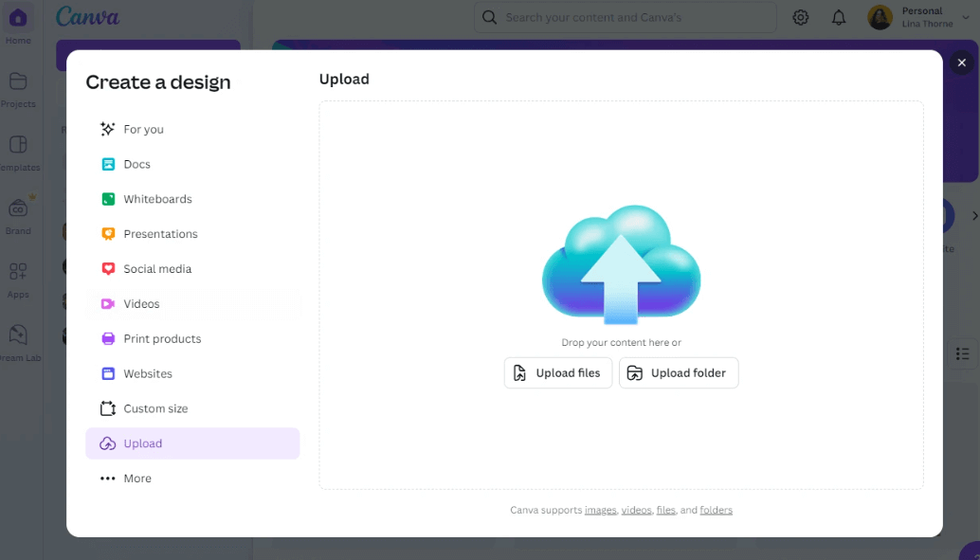Viewport: 980px width, 560px height.
Task: Open the settings gear icon
Action: pos(800,17)
